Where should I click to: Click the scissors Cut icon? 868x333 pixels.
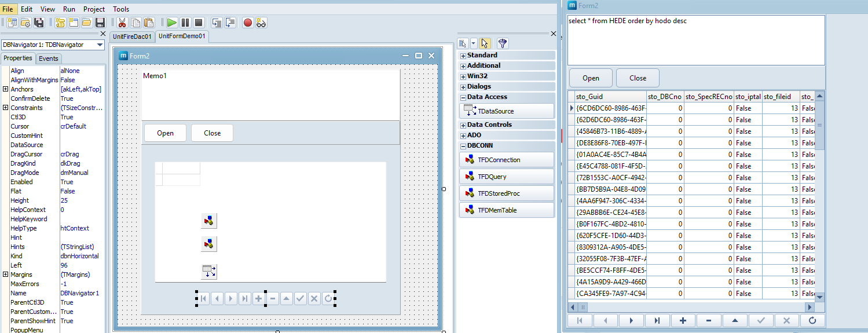pos(122,23)
